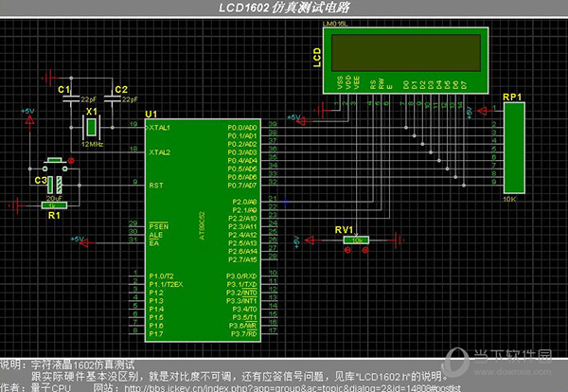Click the P1.7 pin label

(x=156, y=333)
